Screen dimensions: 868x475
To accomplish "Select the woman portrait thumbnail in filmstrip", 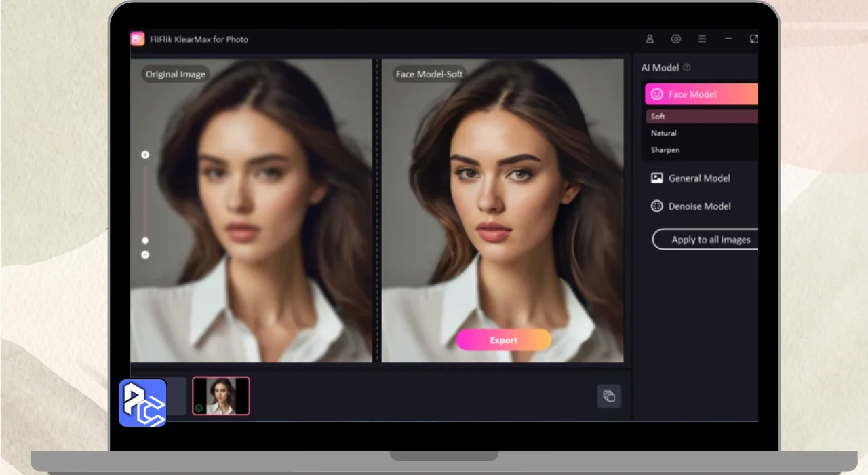I will 221,396.
